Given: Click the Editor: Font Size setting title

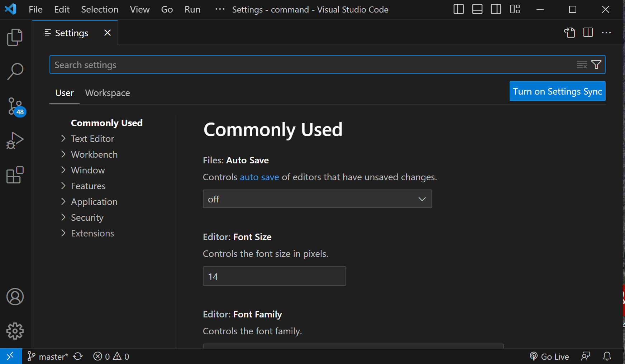Looking at the screenshot, I should [237, 237].
